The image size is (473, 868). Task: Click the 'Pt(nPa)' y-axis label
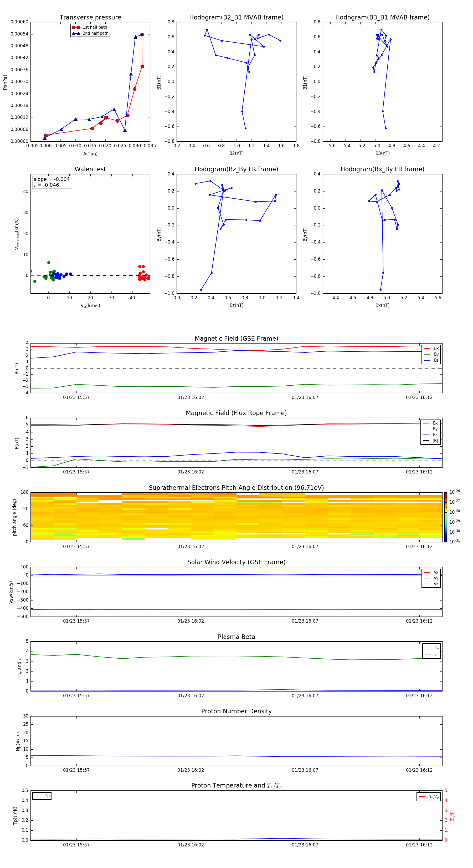click(x=5, y=82)
